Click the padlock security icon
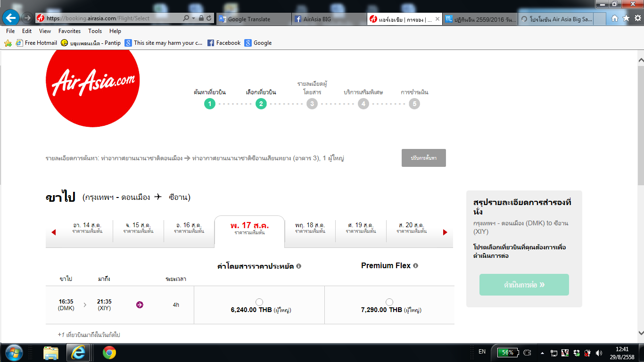Image resolution: width=644 pixels, height=362 pixels. (201, 18)
